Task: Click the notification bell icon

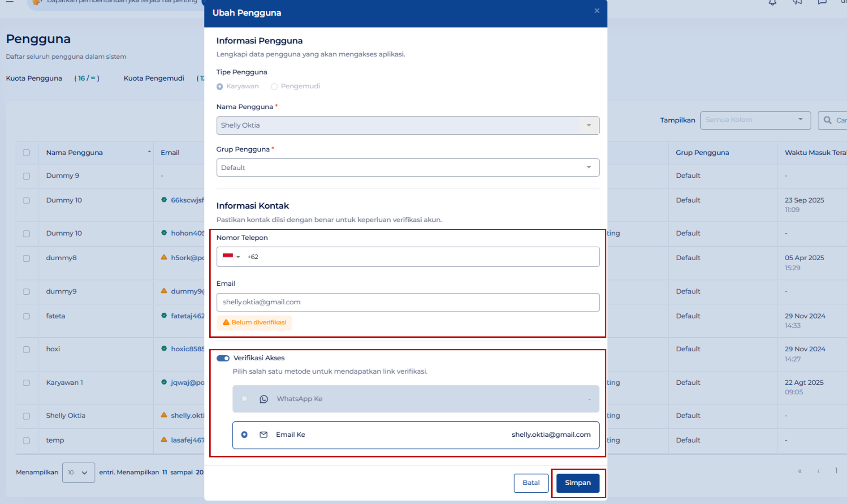Action: pyautogui.click(x=772, y=3)
